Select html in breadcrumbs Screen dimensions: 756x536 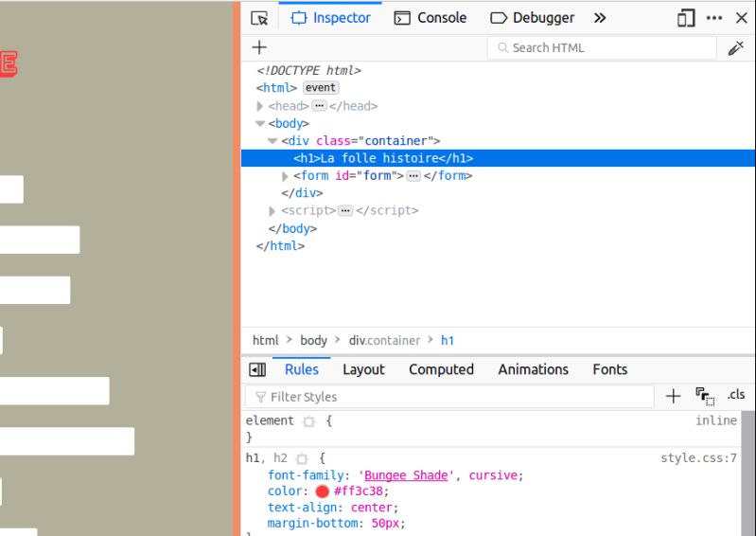click(266, 341)
